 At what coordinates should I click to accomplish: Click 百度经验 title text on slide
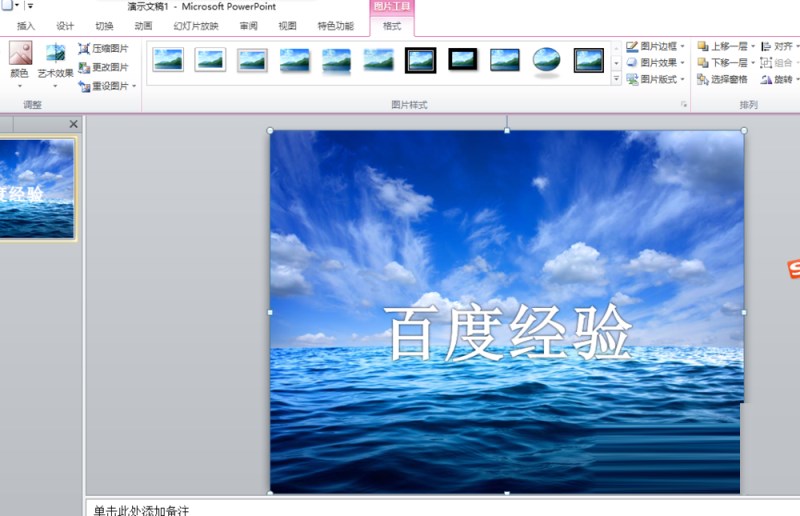pyautogui.click(x=508, y=332)
